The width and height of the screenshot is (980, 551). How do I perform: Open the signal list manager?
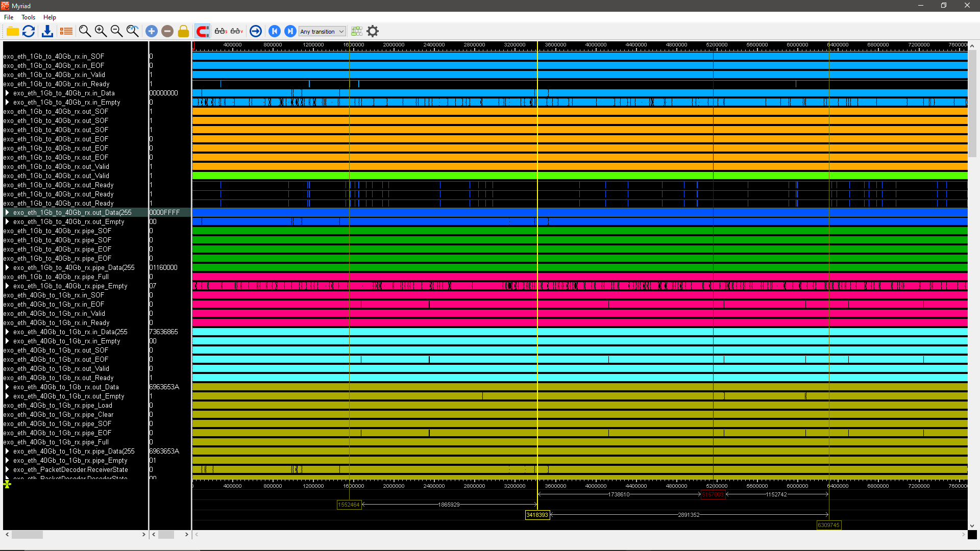66,31
